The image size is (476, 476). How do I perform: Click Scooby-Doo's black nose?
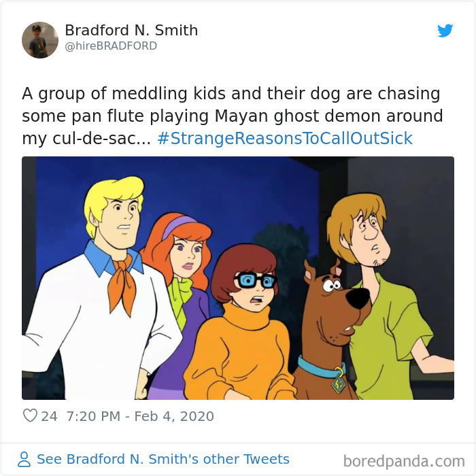click(x=358, y=298)
